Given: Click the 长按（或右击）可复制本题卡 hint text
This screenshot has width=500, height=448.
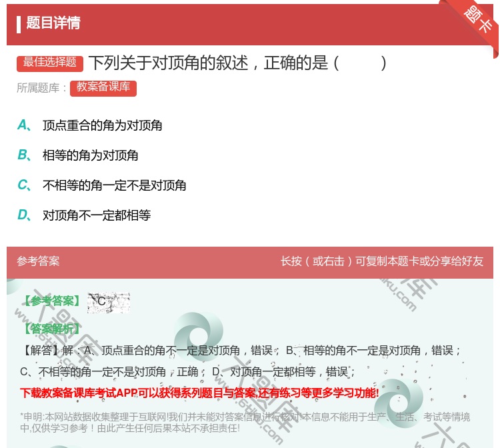Looking at the screenshot, I should coord(382,261).
